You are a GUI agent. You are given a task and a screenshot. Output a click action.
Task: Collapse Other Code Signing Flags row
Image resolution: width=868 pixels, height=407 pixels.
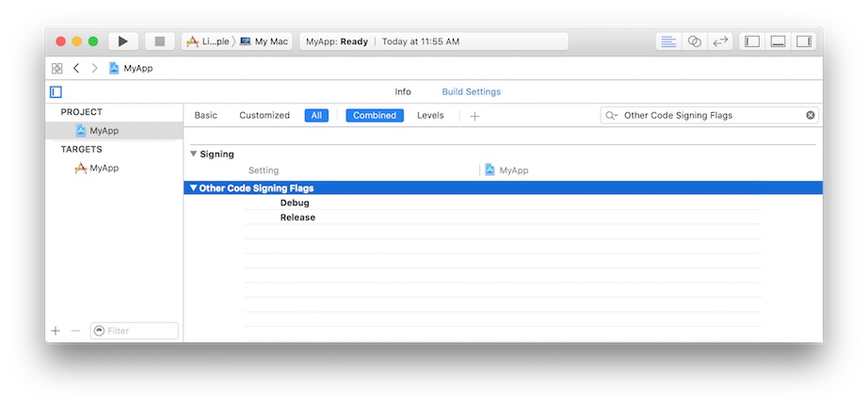coord(193,188)
